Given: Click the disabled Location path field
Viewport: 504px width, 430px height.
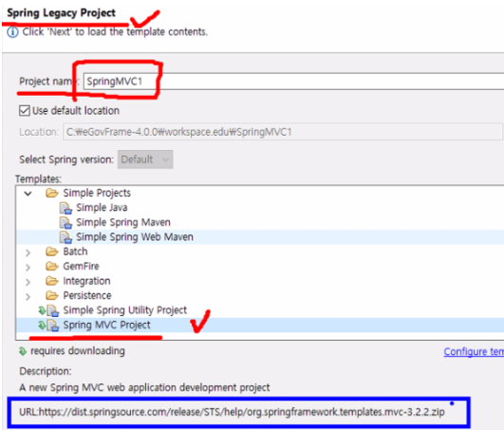Looking at the screenshot, I should click(283, 132).
